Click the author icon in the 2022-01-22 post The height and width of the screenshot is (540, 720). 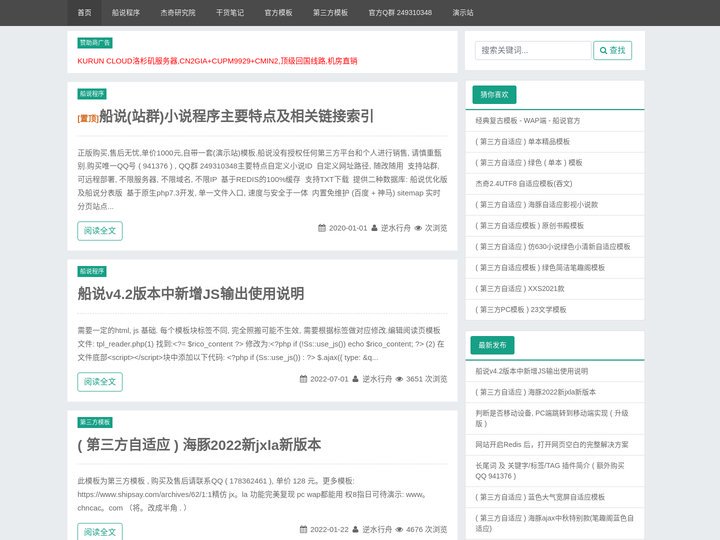coord(355,529)
